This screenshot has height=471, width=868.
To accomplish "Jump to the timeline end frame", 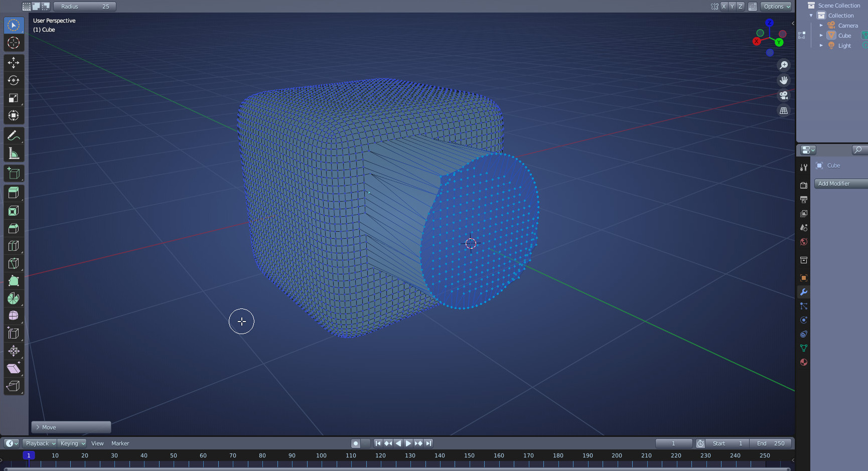I will (x=428, y=443).
